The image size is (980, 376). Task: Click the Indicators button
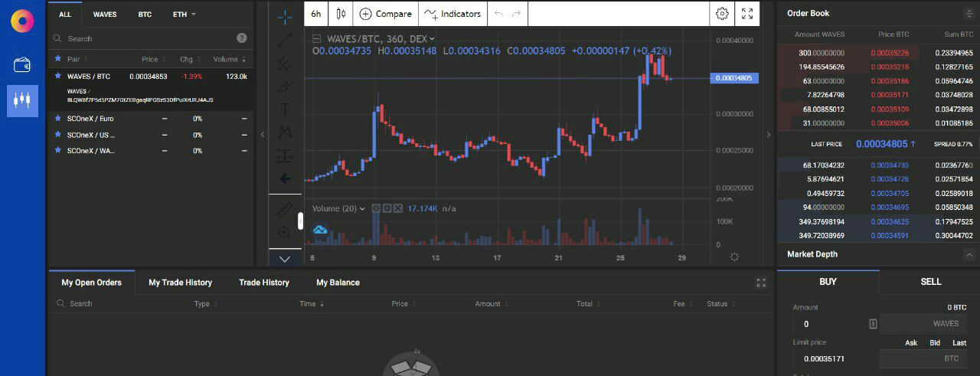(x=452, y=14)
